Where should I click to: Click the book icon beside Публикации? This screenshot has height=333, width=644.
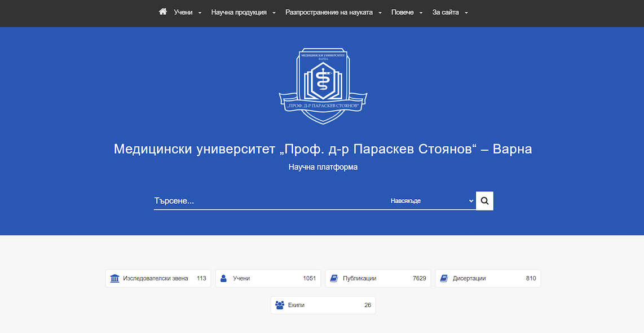334,278
